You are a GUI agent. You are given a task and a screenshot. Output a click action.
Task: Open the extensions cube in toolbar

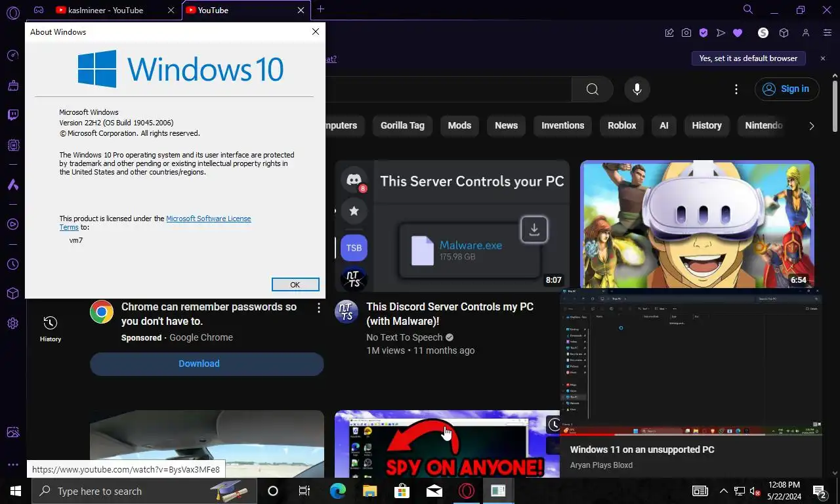click(x=784, y=33)
